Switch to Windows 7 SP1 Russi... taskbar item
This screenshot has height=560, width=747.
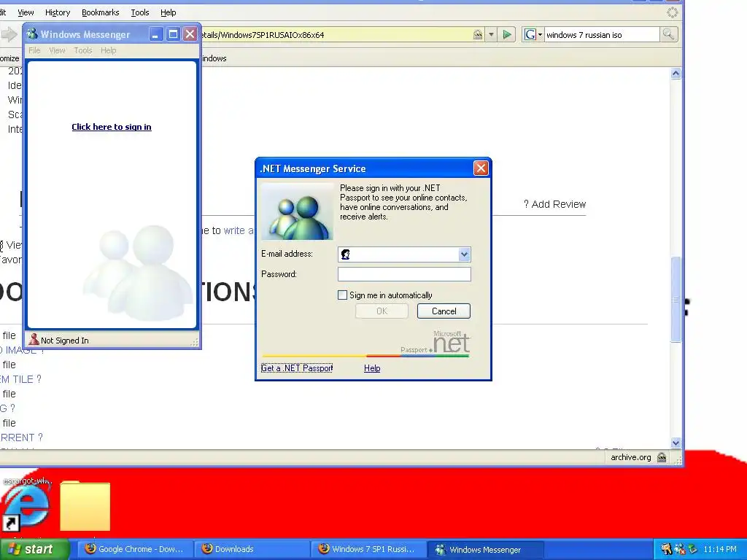coord(368,549)
